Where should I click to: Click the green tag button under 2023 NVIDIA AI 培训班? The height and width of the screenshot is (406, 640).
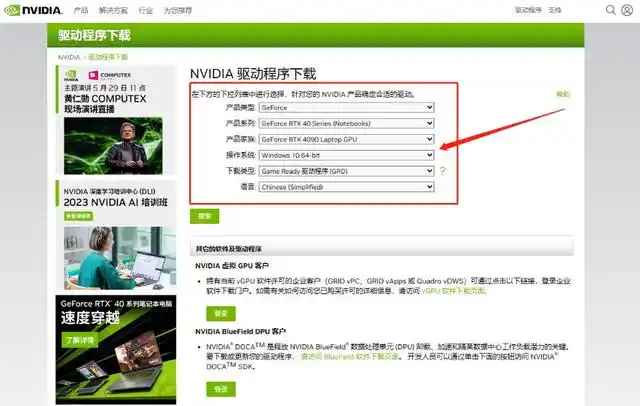78,216
